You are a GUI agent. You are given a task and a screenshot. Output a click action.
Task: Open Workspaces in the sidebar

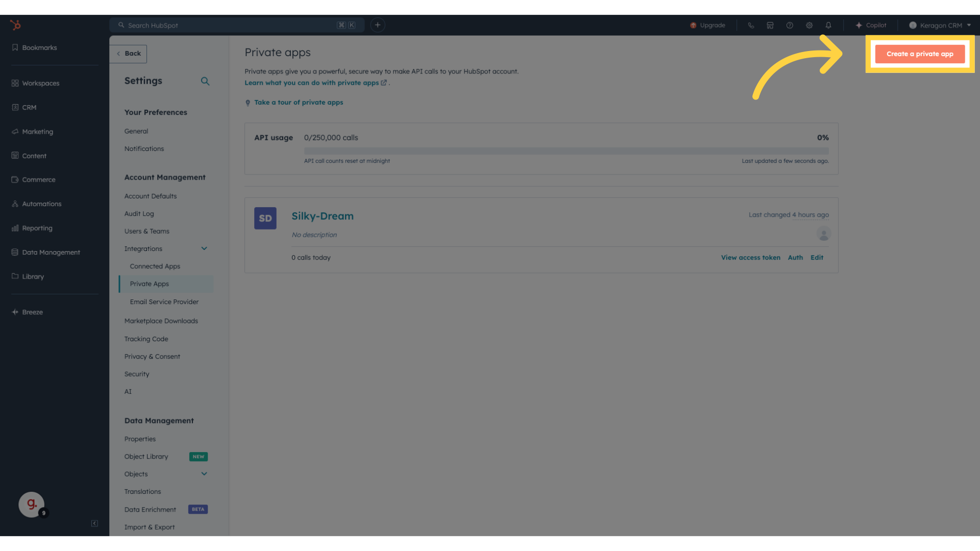(x=35, y=83)
